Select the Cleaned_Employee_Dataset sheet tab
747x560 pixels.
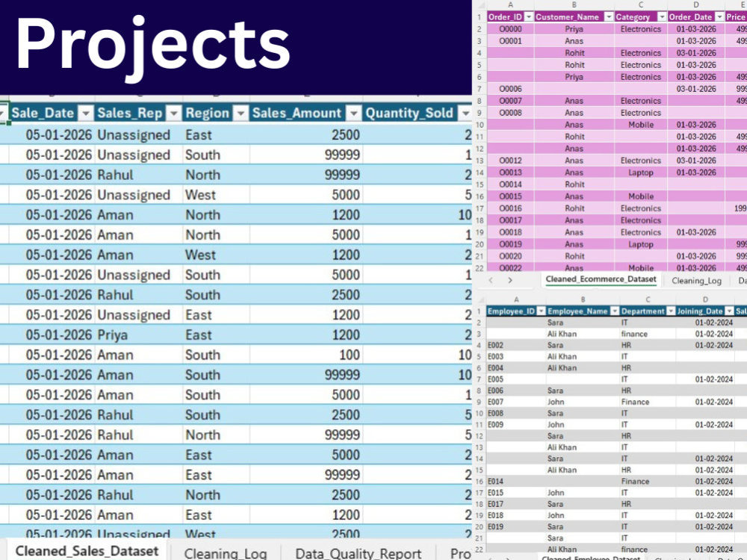(591, 557)
